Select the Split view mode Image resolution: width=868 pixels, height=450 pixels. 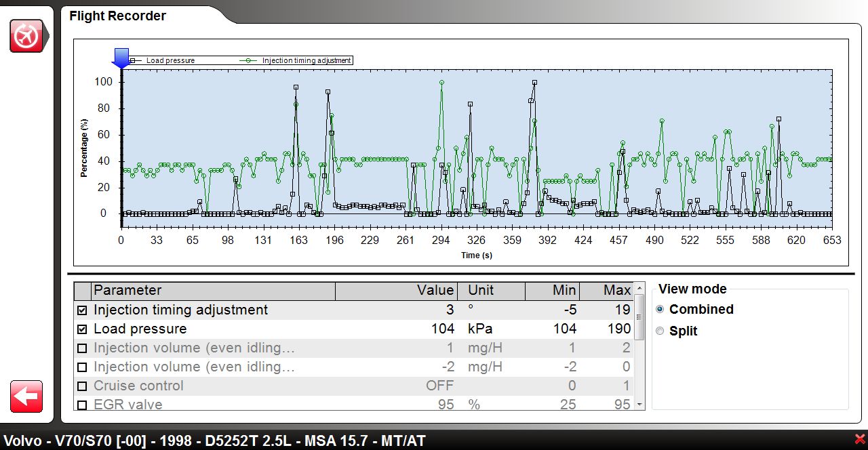(660, 331)
